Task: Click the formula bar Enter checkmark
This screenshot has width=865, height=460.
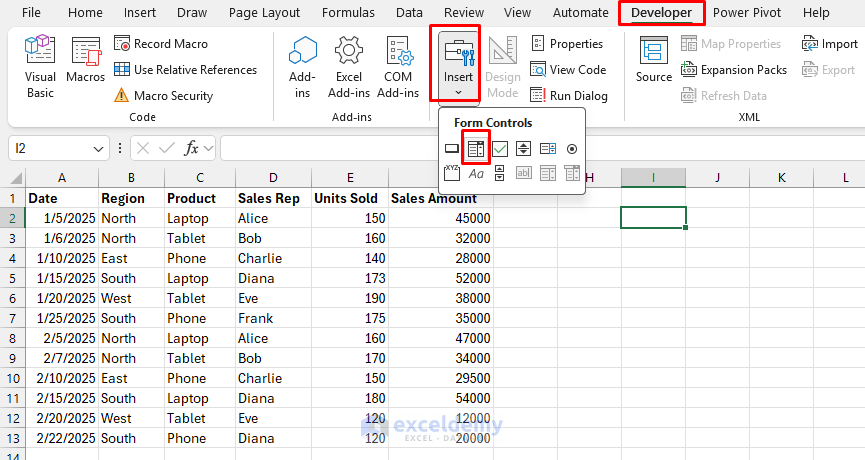Action: pyautogui.click(x=167, y=148)
